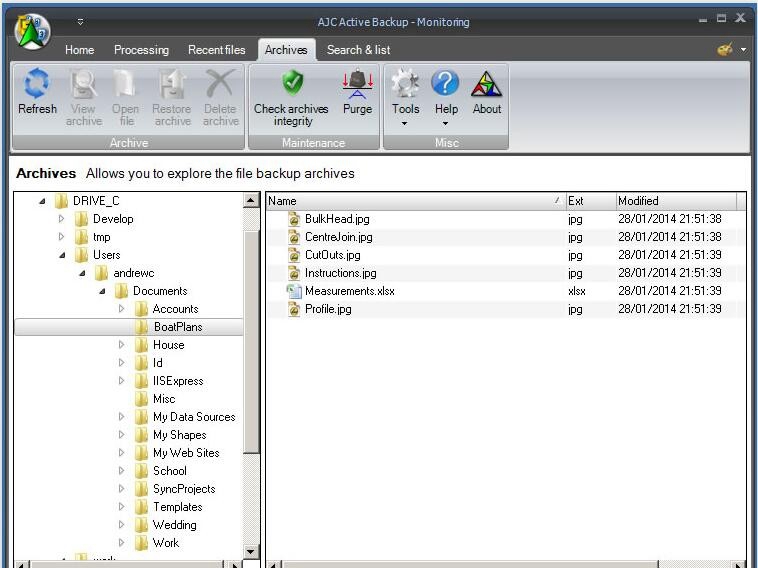Open the Search & list tab
The width and height of the screenshot is (758, 568).
pos(358,50)
